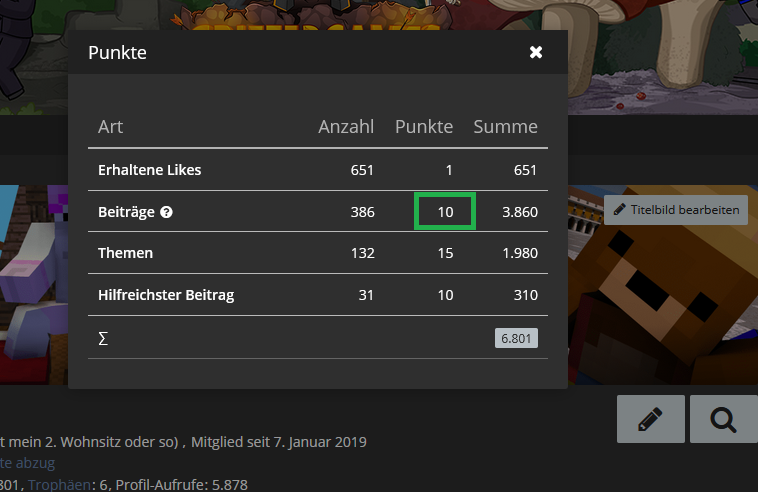
Task: Click the 1.980 Themen sum value
Action: click(x=520, y=253)
